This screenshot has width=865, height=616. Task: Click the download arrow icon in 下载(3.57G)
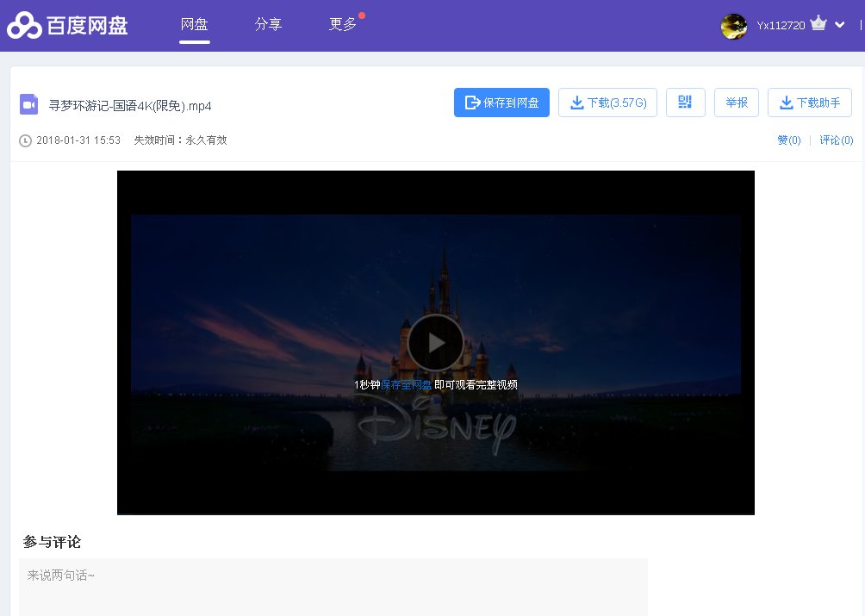[x=577, y=102]
